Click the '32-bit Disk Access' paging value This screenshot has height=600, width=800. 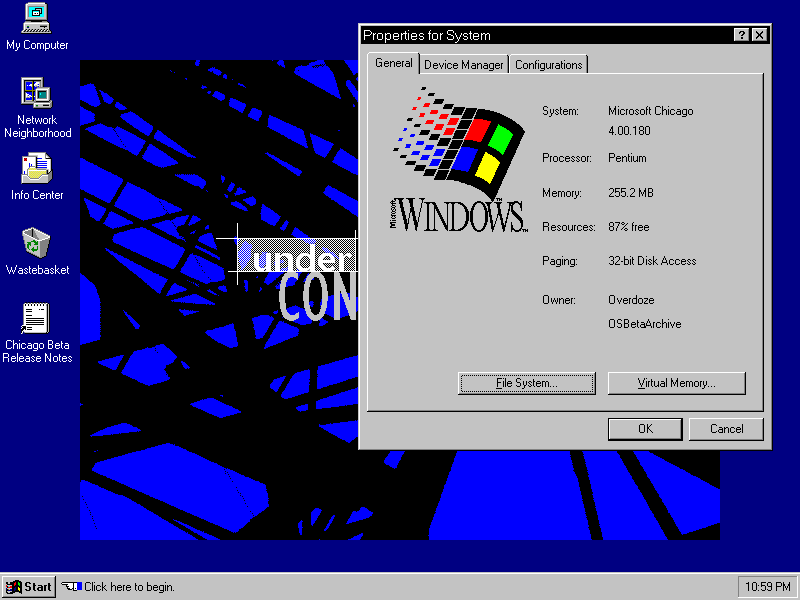tap(652, 261)
